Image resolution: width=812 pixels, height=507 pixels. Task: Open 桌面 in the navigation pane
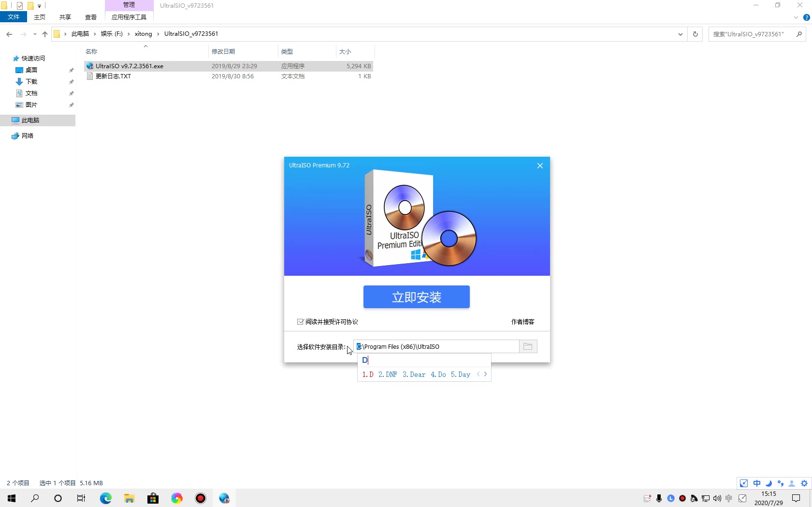point(31,70)
